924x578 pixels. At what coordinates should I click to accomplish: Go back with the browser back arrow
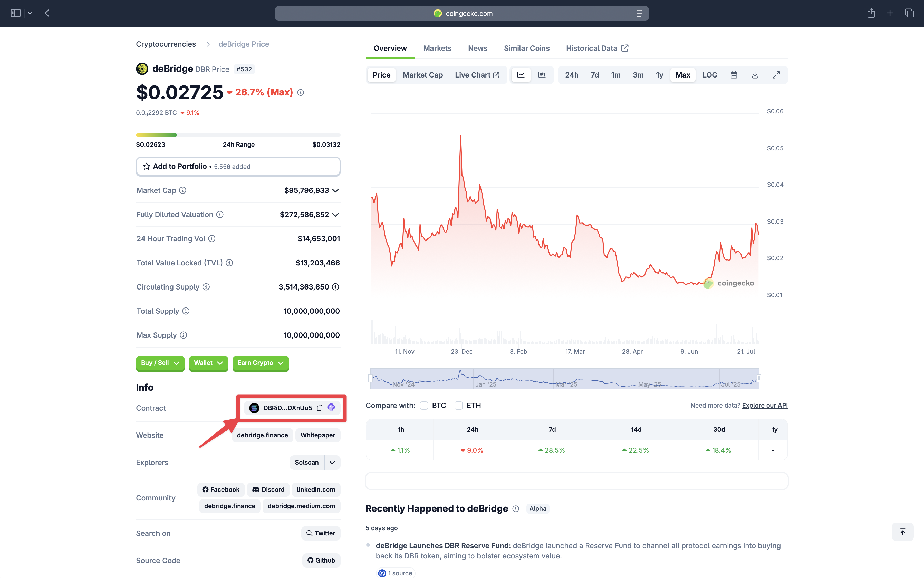[47, 13]
